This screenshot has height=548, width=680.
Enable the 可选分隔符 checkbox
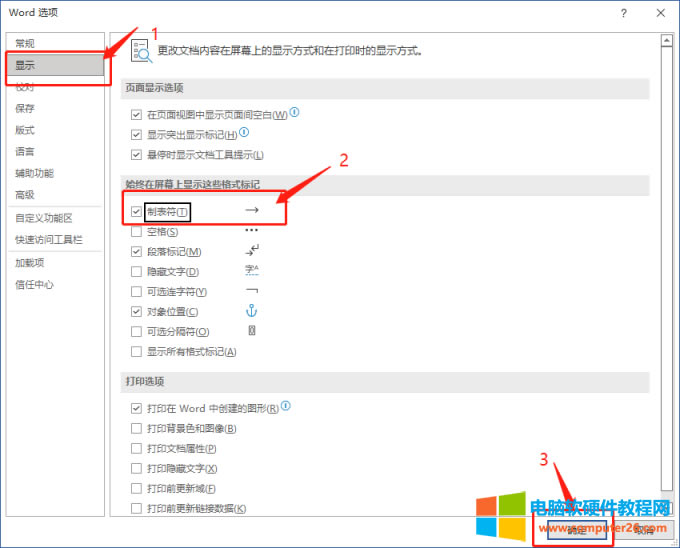click(x=136, y=332)
